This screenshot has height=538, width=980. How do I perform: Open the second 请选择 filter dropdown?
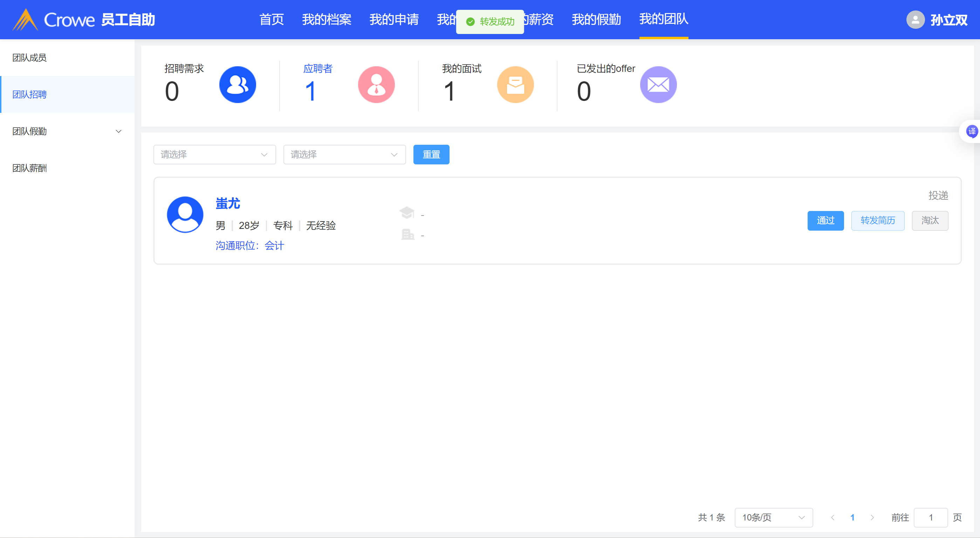344,155
